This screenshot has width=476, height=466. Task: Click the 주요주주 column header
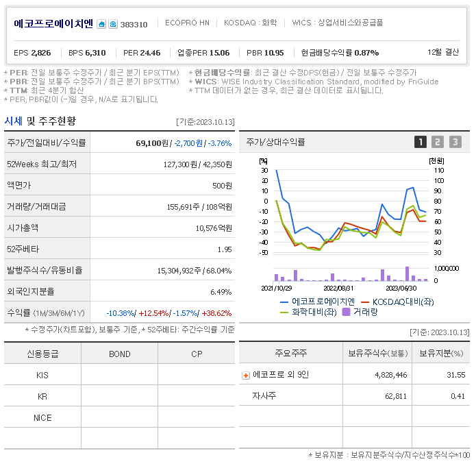291,353
